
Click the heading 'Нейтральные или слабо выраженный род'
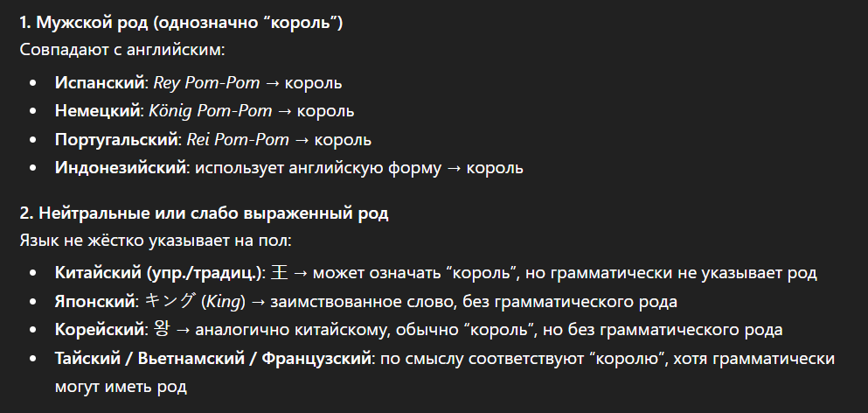(204, 213)
